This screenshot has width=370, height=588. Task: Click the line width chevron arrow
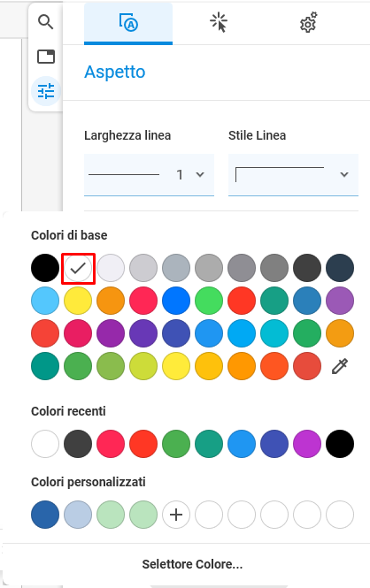(x=200, y=174)
